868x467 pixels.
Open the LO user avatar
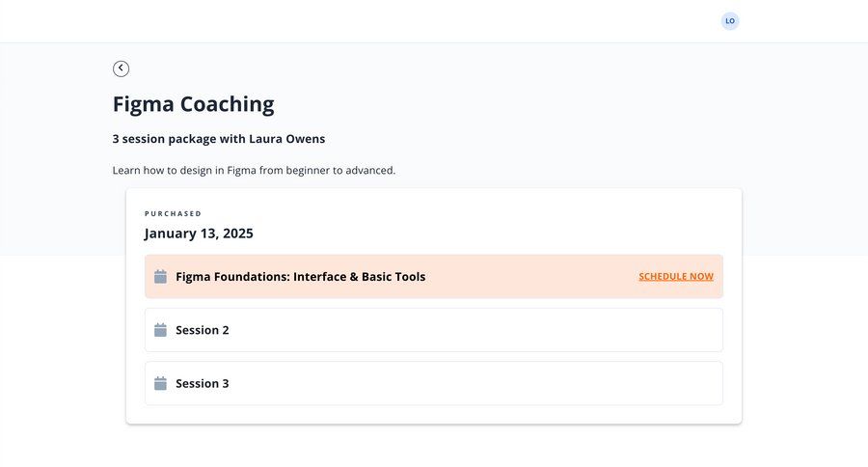tap(730, 21)
